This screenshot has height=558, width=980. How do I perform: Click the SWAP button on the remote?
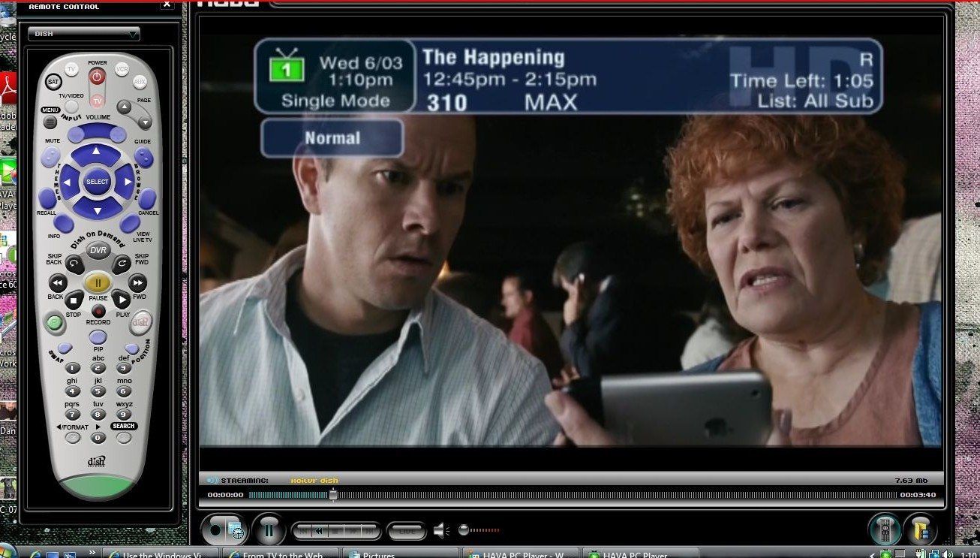[65, 348]
